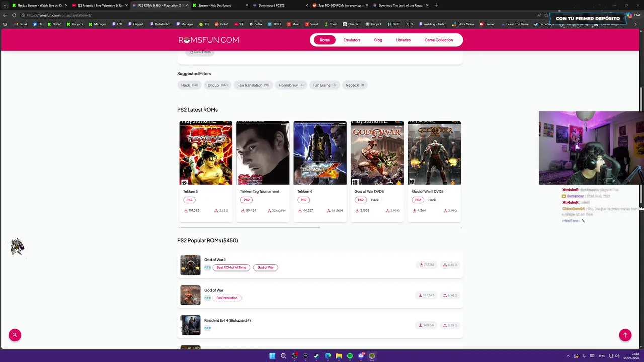
Task: Select the Undub suggested filter
Action: tap(217, 85)
